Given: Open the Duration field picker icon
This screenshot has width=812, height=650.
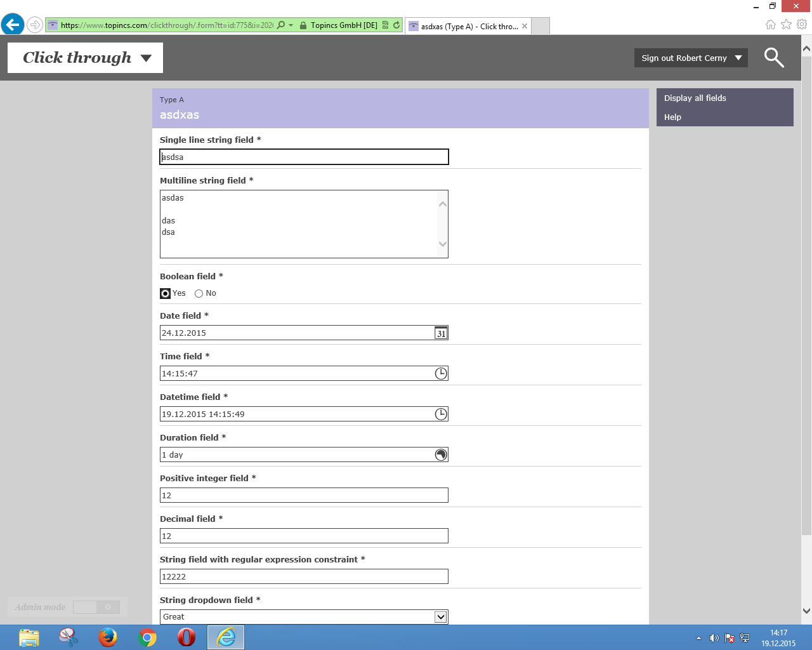Looking at the screenshot, I should 441,455.
